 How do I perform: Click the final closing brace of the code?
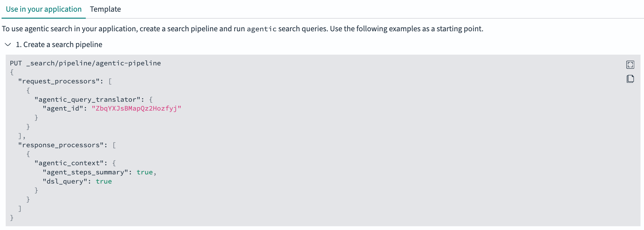(12, 218)
